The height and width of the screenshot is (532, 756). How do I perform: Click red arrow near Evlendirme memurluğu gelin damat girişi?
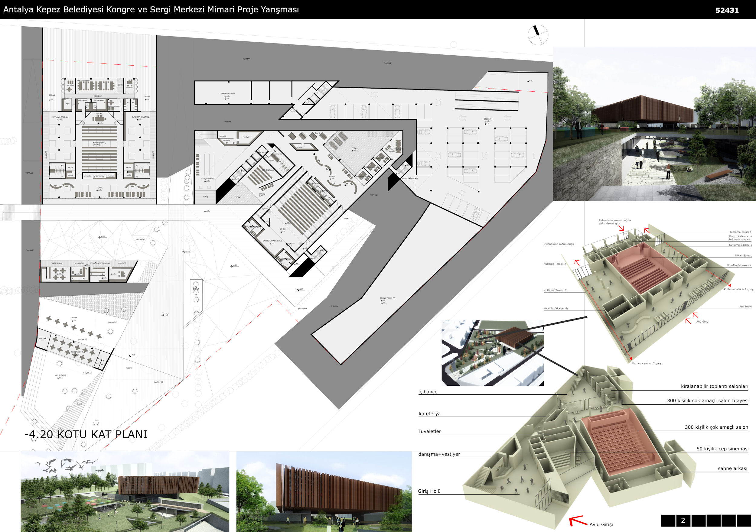pyautogui.click(x=621, y=228)
